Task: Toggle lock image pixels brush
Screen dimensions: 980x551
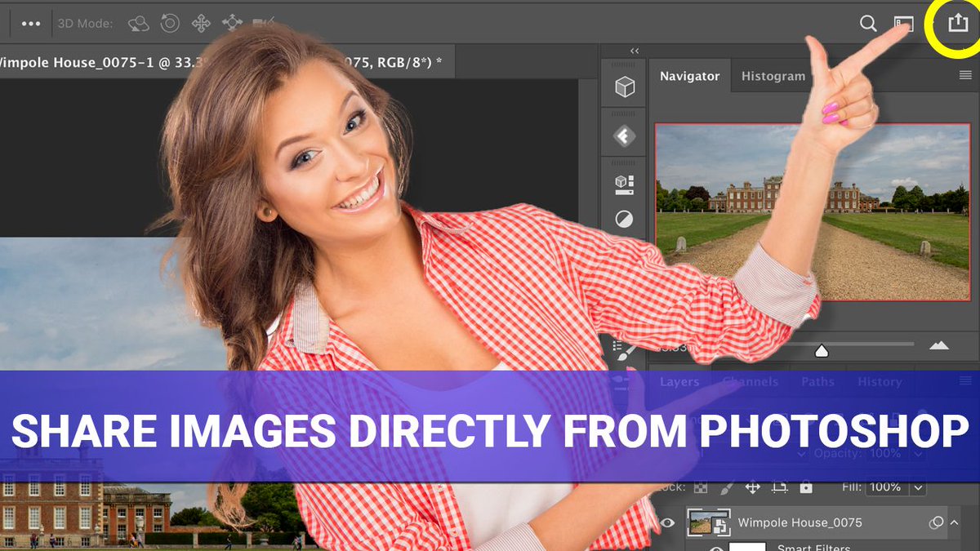Action: pyautogui.click(x=725, y=487)
